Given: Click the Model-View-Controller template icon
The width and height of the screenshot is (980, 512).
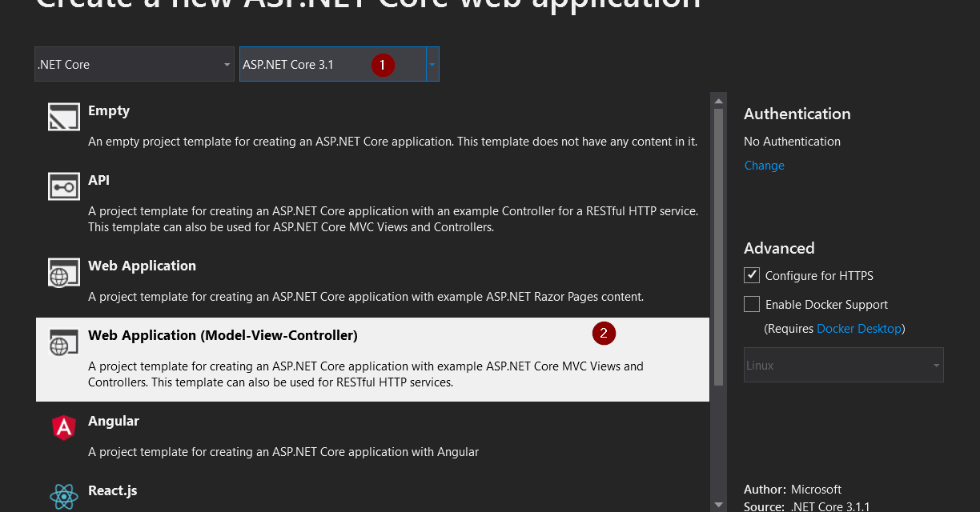Looking at the screenshot, I should click(x=64, y=342).
